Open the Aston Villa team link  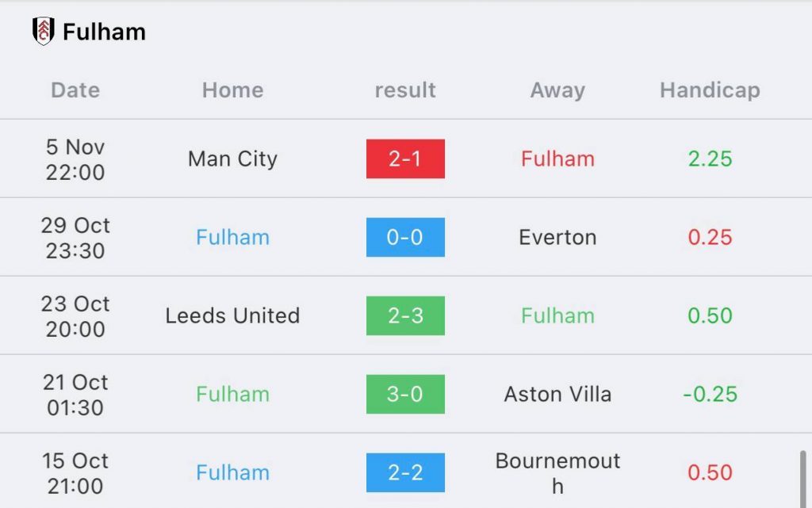coord(557,394)
